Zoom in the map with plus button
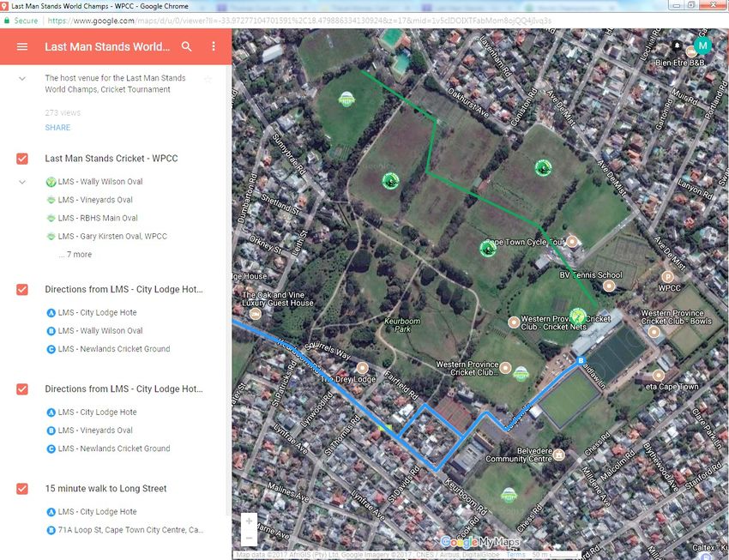 tap(249, 521)
